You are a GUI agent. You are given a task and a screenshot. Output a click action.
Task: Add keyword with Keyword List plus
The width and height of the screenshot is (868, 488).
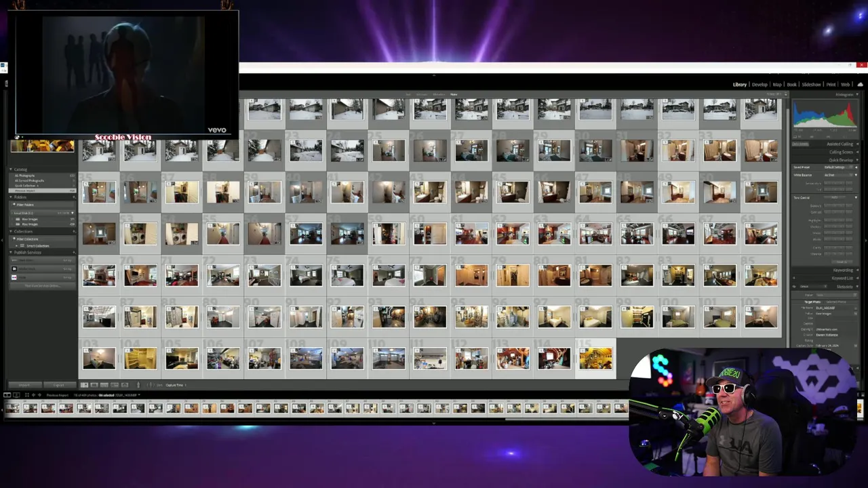pos(794,278)
